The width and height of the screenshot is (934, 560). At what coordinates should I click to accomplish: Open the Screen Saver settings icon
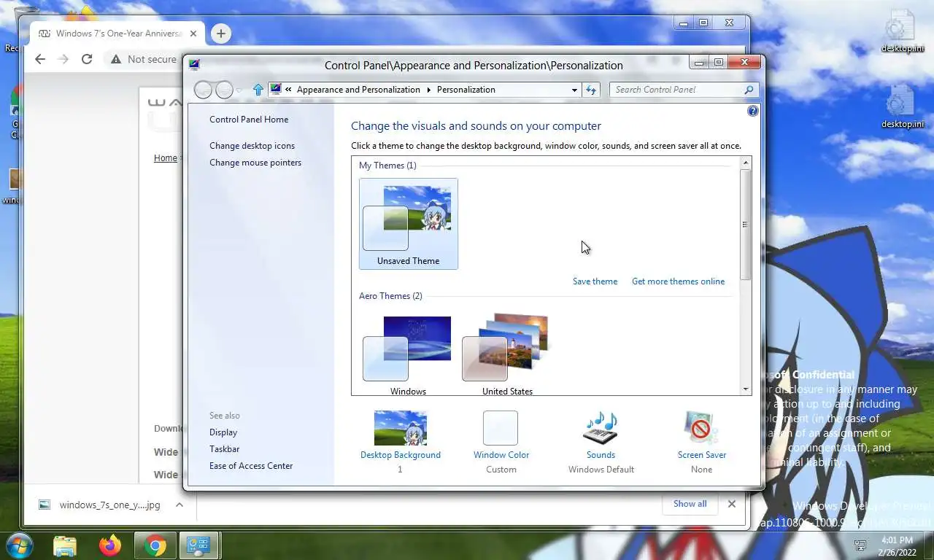click(701, 429)
